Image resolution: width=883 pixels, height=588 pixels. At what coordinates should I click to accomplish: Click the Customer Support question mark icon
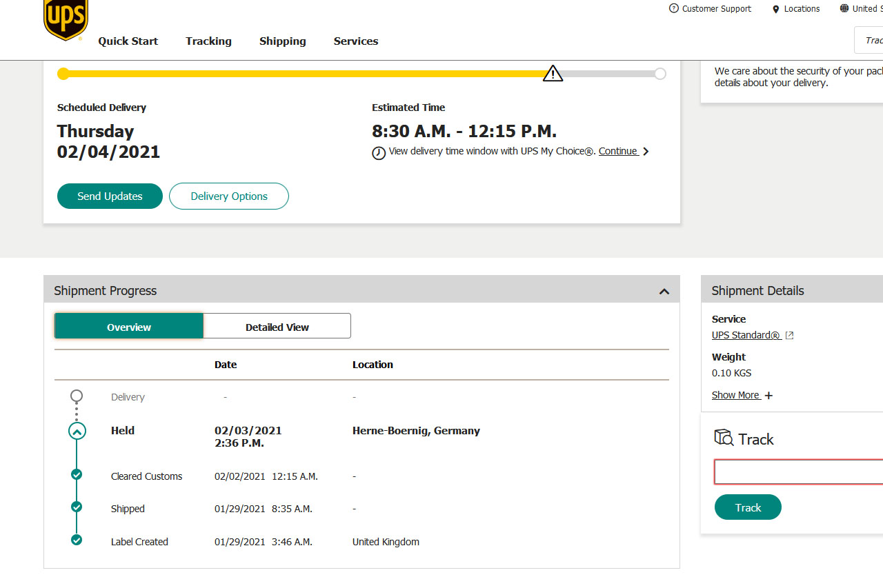674,8
